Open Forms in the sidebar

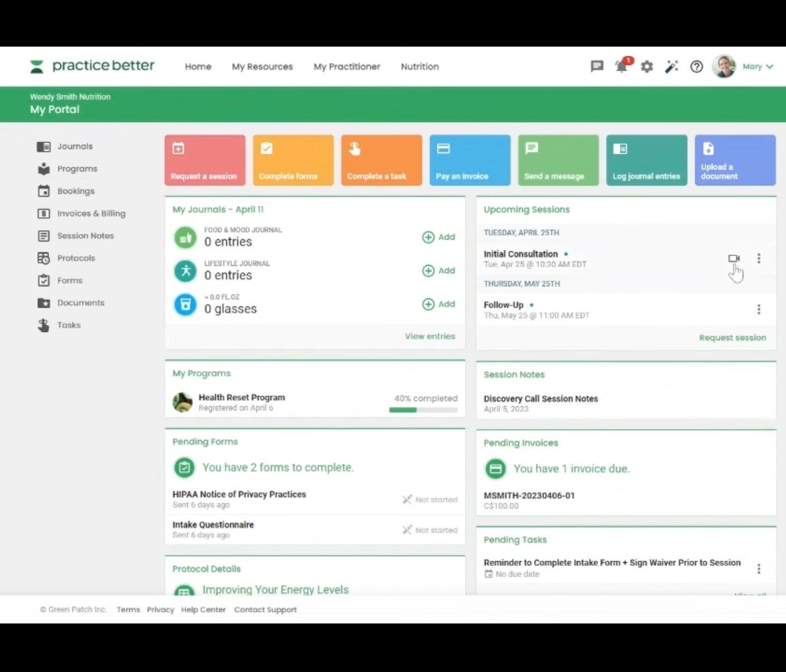coord(60,280)
